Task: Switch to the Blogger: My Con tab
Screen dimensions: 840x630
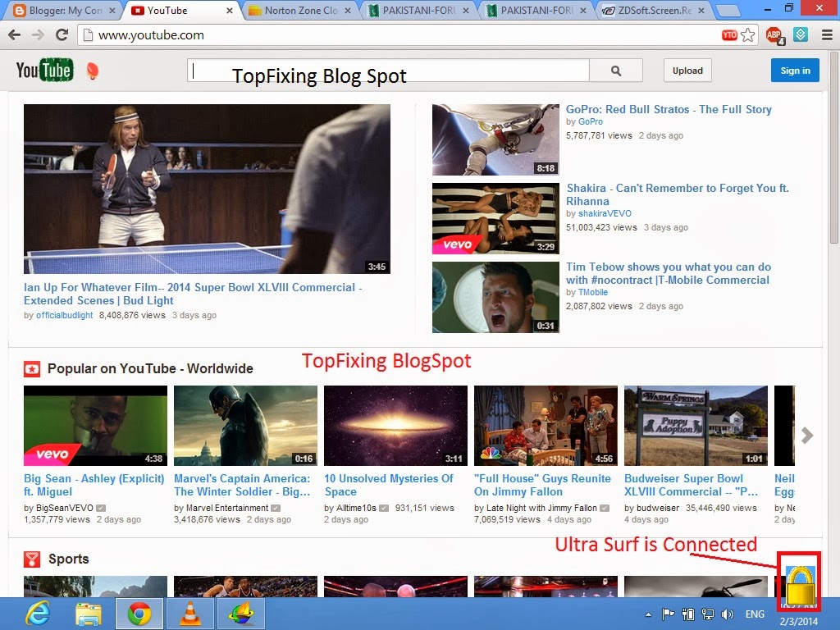Action: click(64, 10)
